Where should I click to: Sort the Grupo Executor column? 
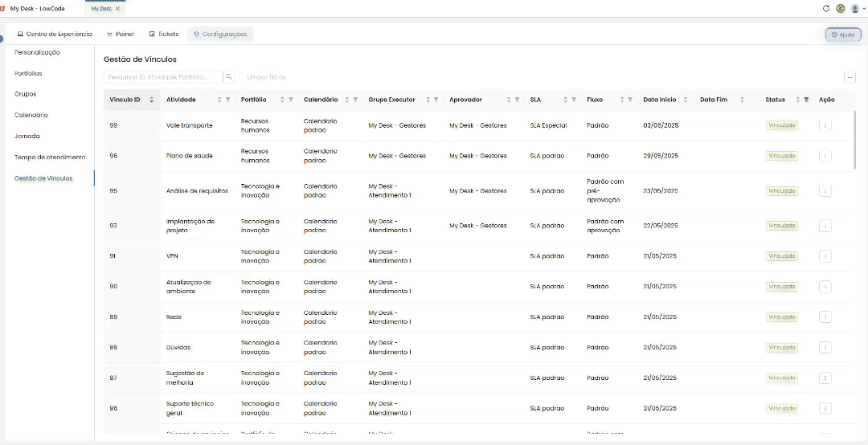pos(428,100)
